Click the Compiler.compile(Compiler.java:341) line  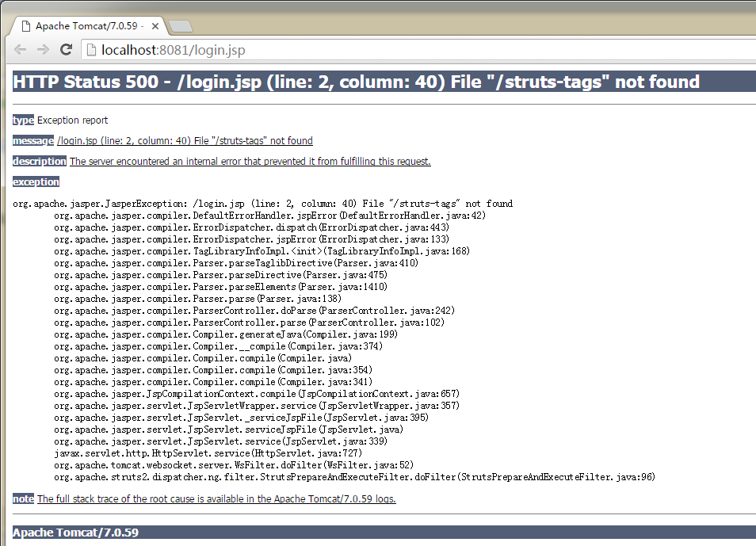[x=213, y=382]
